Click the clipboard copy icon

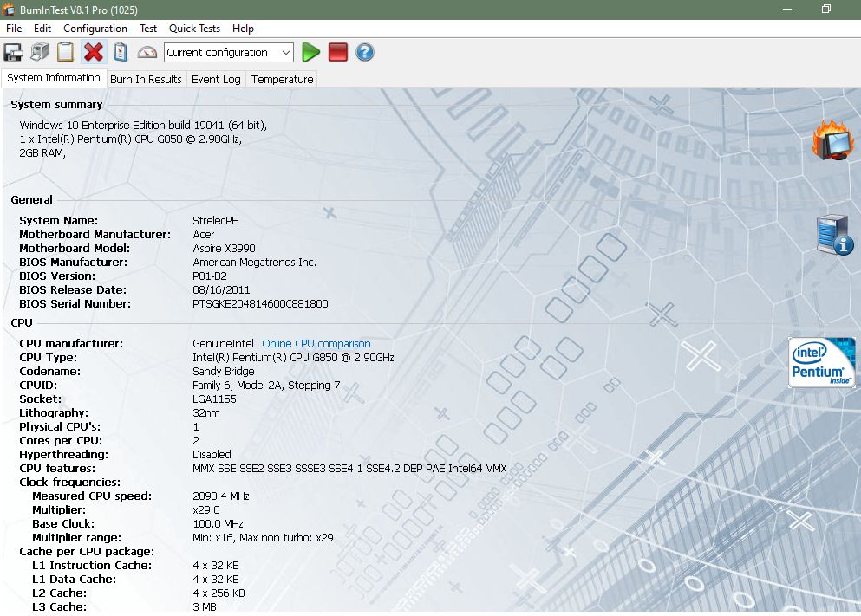coord(65,53)
